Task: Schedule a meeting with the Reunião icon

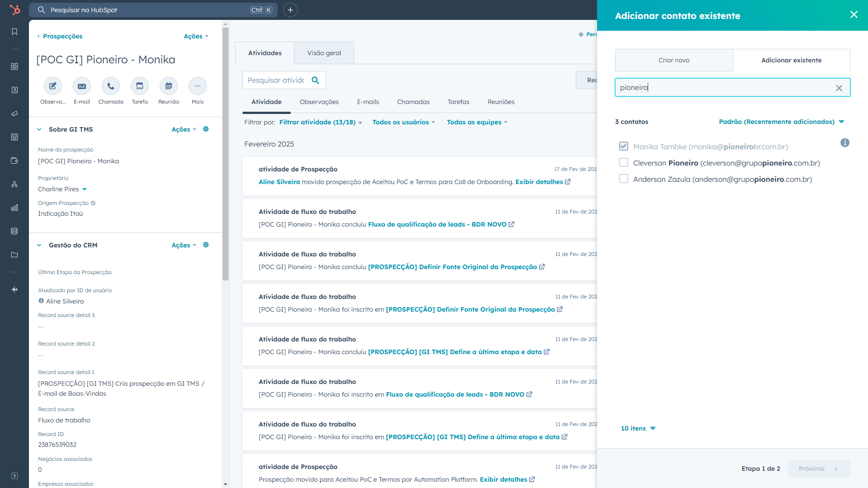Action: pos(169,86)
